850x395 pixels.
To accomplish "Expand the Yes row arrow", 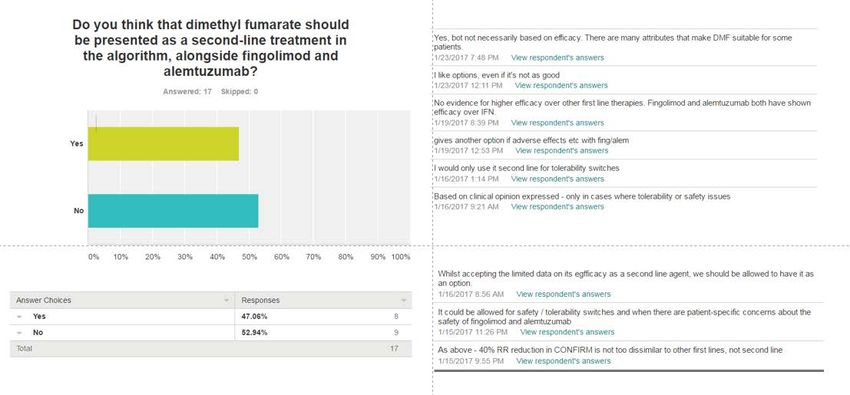I will tap(20, 316).
